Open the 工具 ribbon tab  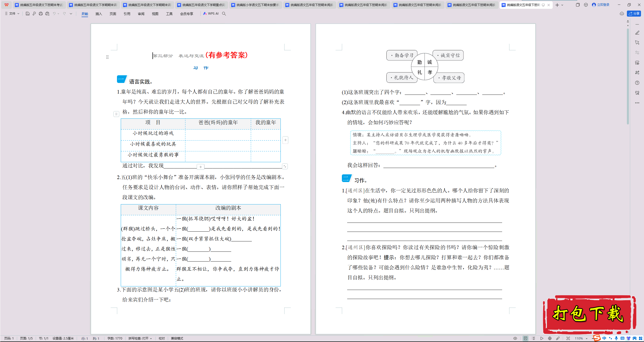click(x=169, y=14)
